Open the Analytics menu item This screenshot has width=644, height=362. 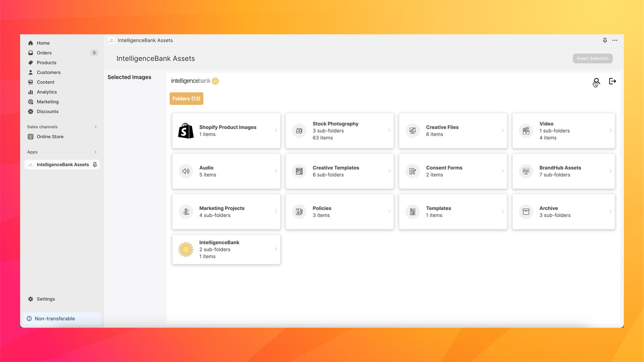pyautogui.click(x=47, y=92)
